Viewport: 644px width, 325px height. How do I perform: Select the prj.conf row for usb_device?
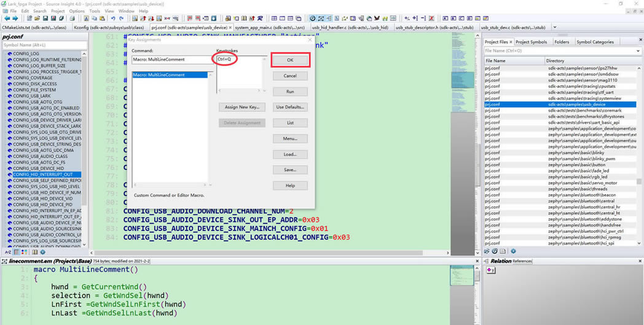click(x=560, y=104)
